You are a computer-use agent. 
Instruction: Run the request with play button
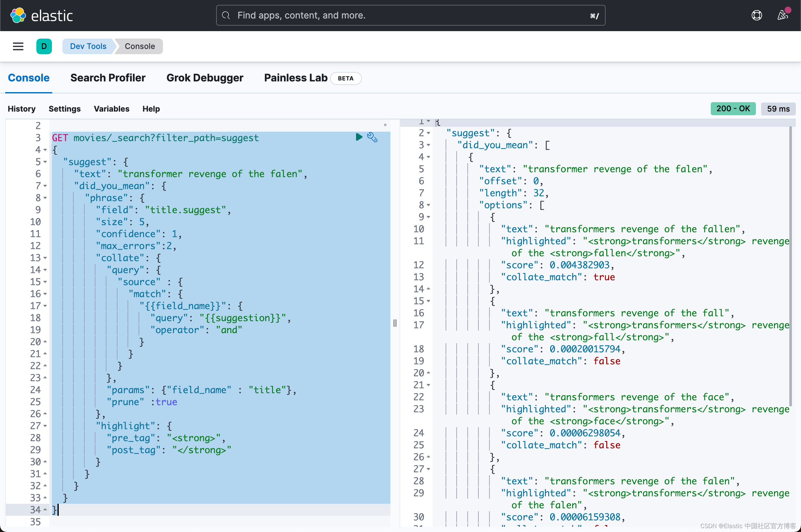click(x=359, y=137)
